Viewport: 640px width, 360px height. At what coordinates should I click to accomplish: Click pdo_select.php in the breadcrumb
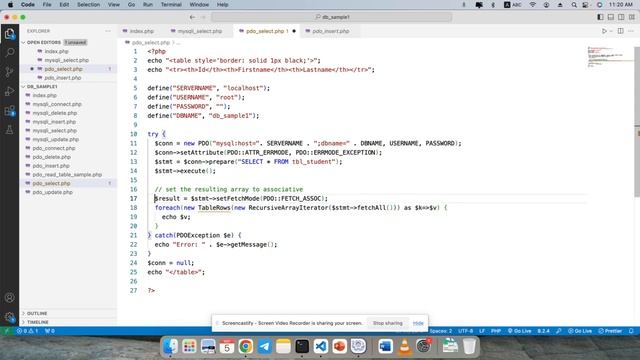pyautogui.click(x=151, y=42)
